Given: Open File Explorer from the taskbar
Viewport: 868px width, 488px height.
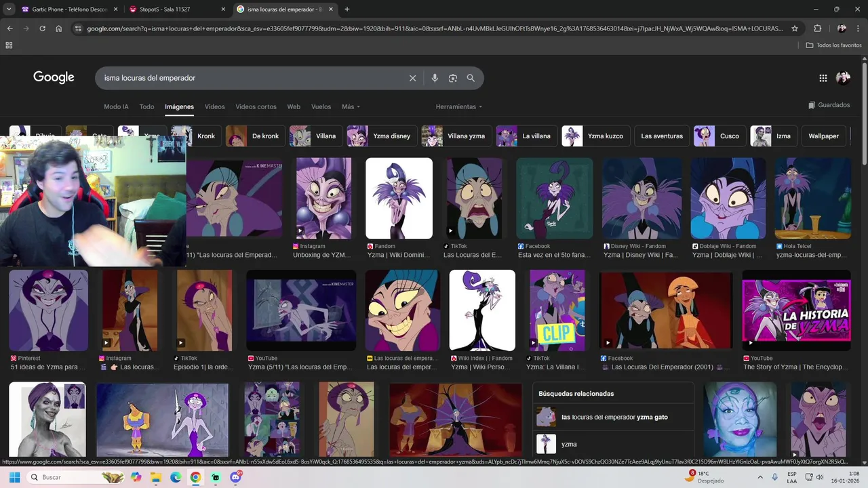Looking at the screenshot, I should [156, 477].
